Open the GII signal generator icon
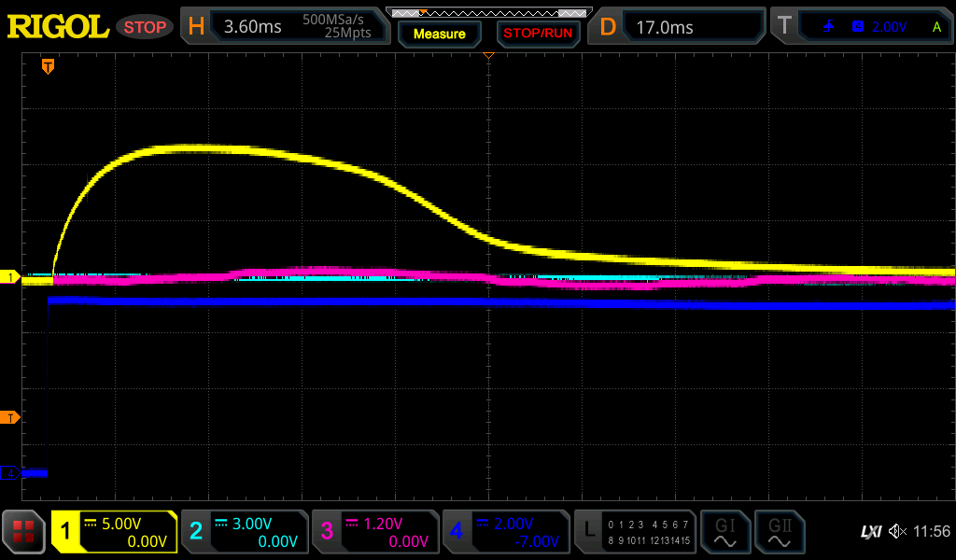This screenshot has width=956, height=560. [x=779, y=532]
